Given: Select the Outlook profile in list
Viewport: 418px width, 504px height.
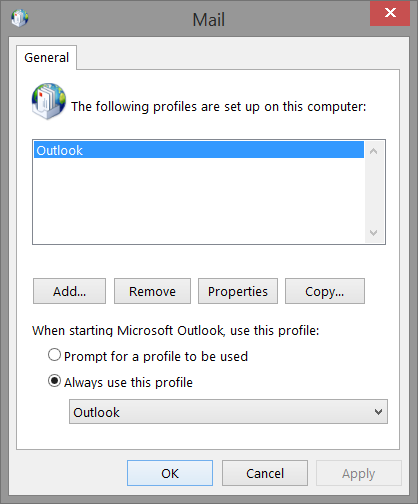Looking at the screenshot, I should [199, 150].
